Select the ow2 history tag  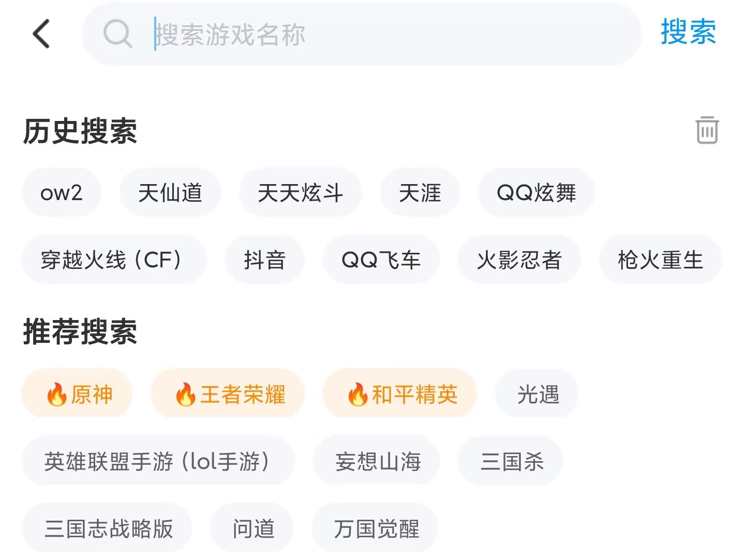point(61,193)
